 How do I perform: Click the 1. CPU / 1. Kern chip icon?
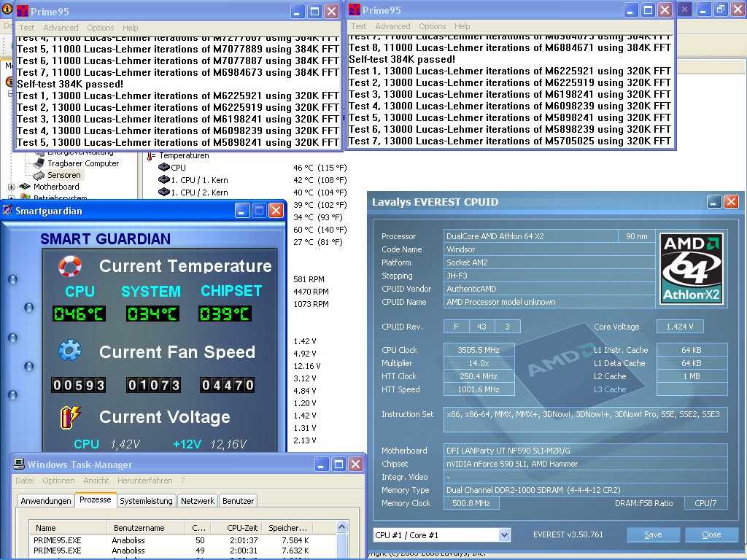tap(164, 179)
